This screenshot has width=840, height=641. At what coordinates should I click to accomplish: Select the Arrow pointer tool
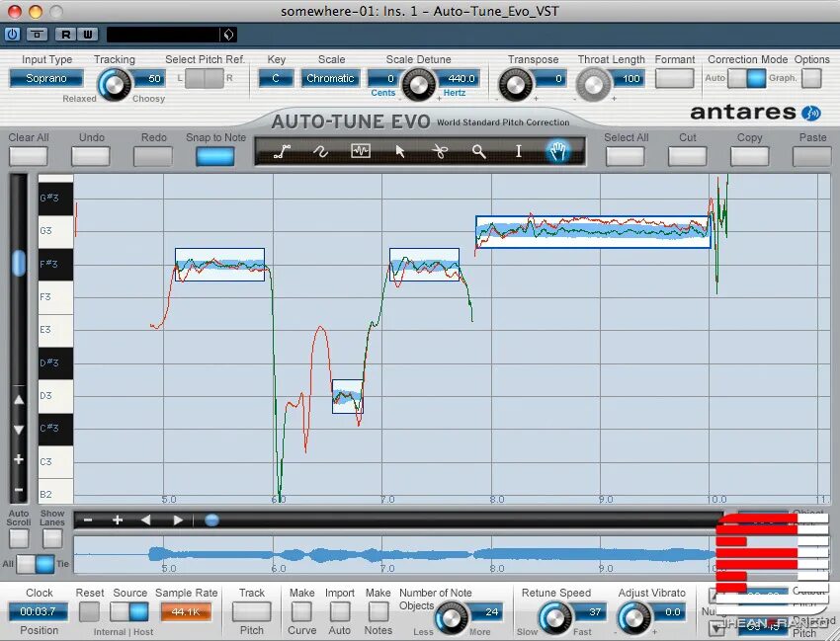399,152
